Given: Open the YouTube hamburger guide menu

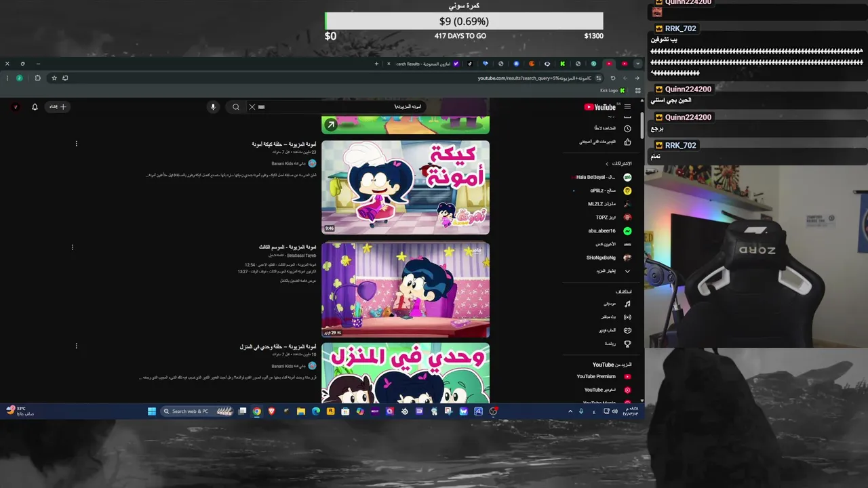Looking at the screenshot, I should [627, 106].
